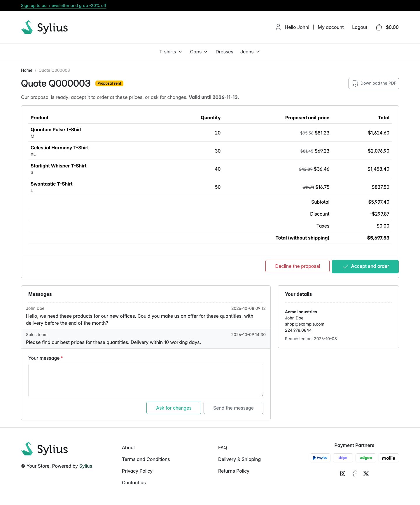Expand the Caps category dropdown
Image resolution: width=420 pixels, height=505 pixels.
click(199, 52)
